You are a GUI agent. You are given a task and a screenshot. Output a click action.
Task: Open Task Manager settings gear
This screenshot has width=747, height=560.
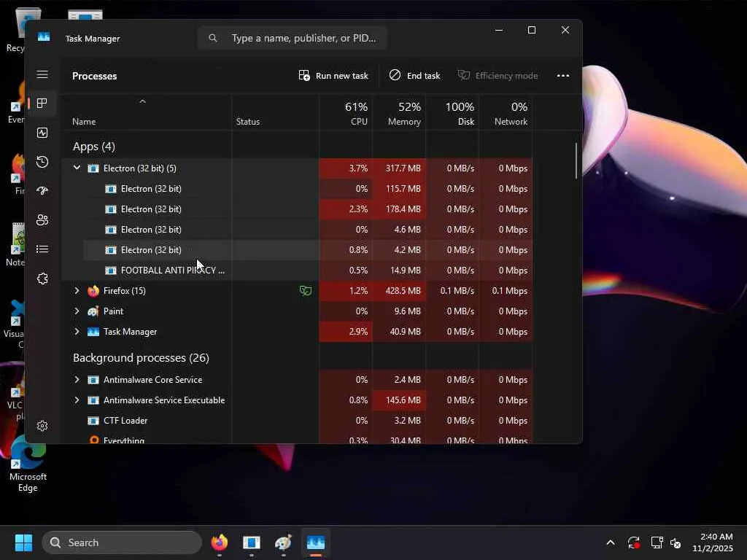click(42, 426)
